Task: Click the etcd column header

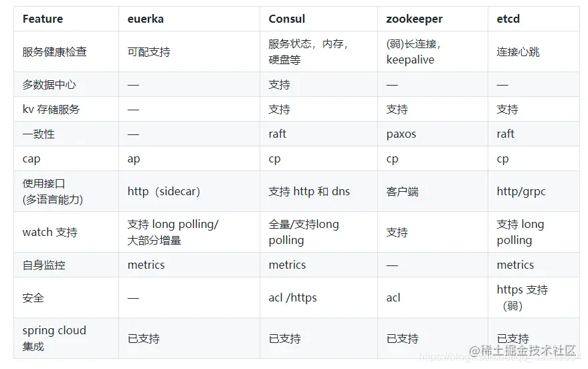Action: (x=508, y=19)
